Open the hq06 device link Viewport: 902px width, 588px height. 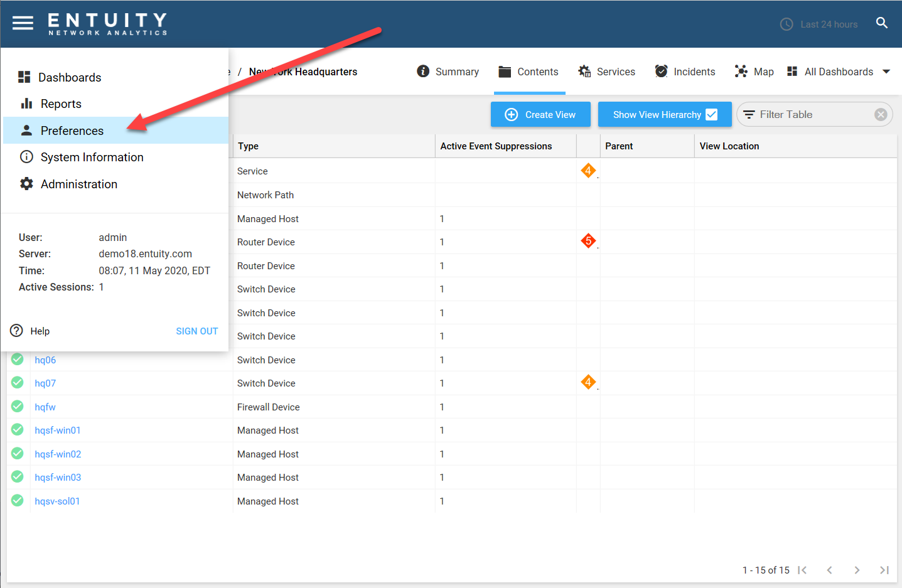(45, 360)
